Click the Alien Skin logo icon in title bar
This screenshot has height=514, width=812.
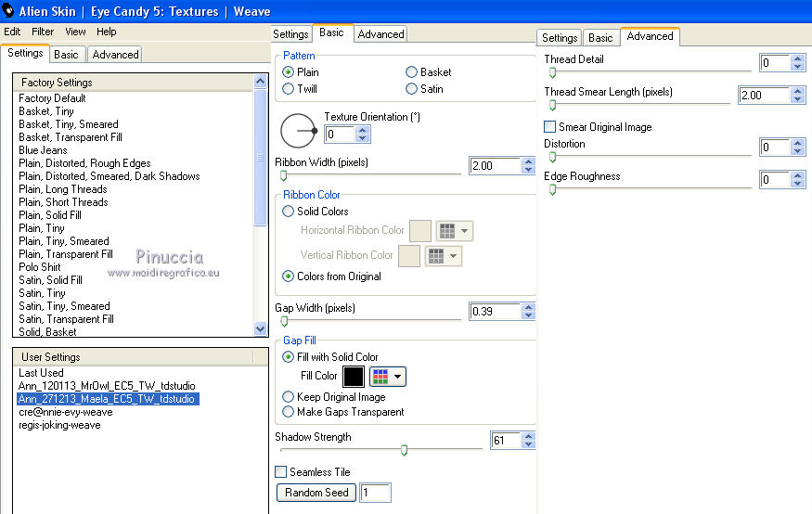(7, 10)
